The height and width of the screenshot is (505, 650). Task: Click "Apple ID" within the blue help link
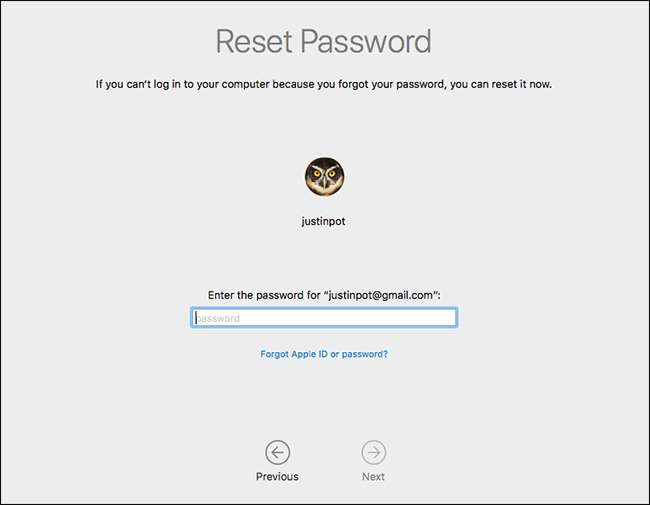tap(309, 354)
